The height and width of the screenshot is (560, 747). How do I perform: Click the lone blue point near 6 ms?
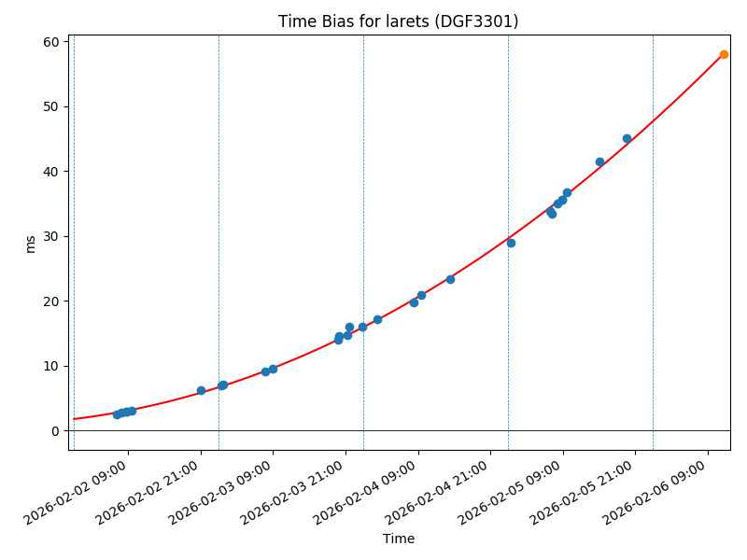pos(201,390)
